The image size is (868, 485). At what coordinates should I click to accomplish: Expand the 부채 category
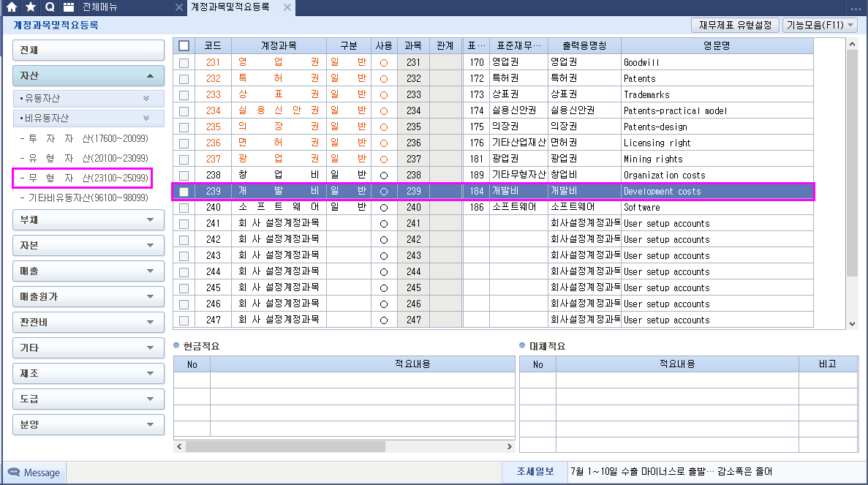point(88,219)
